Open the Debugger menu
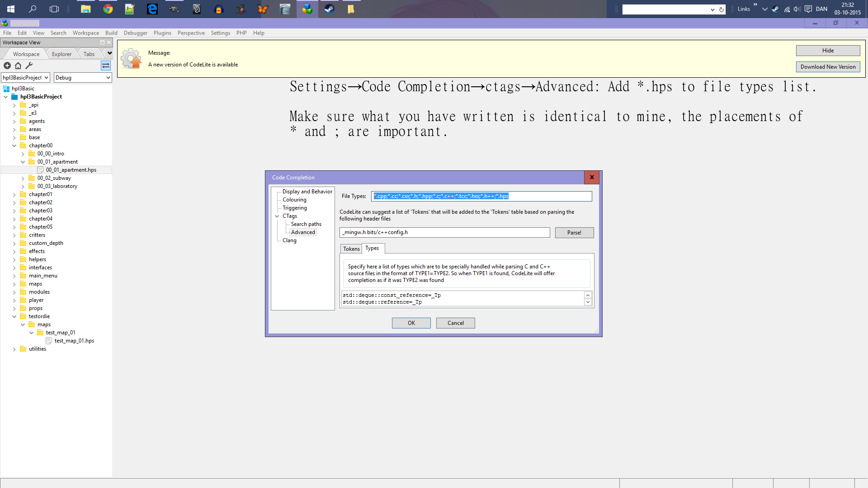868x488 pixels. [136, 33]
